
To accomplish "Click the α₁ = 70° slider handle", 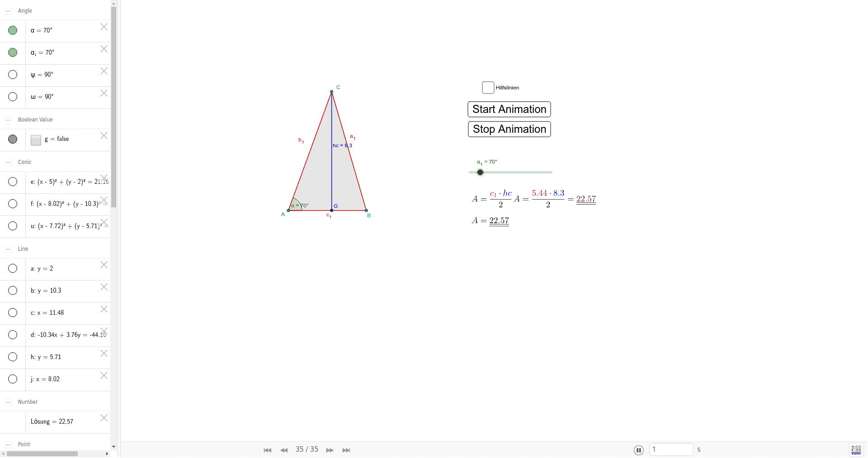I will 480,172.
